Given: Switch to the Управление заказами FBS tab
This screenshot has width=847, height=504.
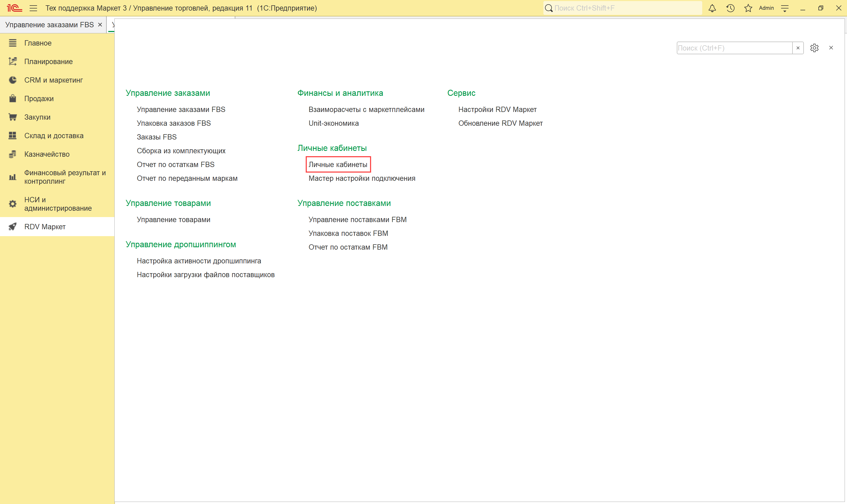Looking at the screenshot, I should [x=49, y=25].
